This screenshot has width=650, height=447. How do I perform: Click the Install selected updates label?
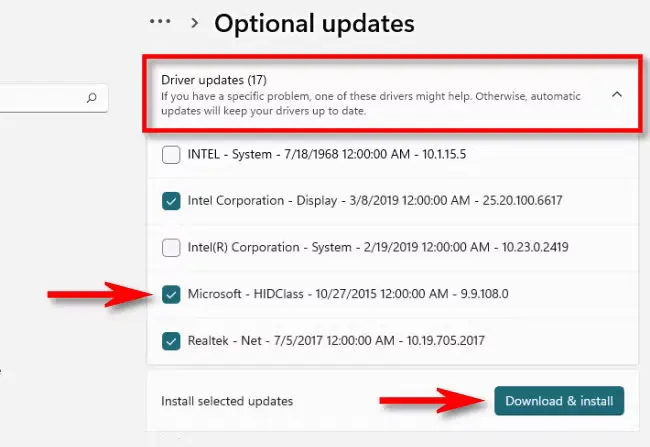click(227, 401)
